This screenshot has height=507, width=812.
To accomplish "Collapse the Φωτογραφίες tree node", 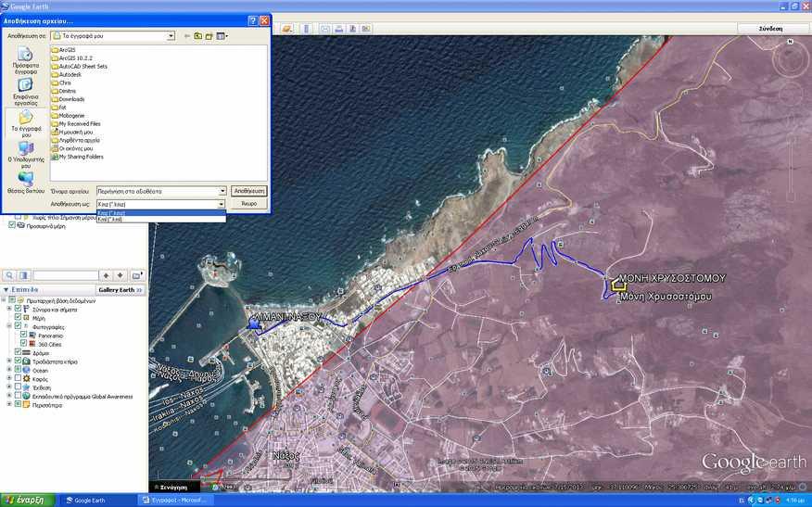I will [8, 326].
